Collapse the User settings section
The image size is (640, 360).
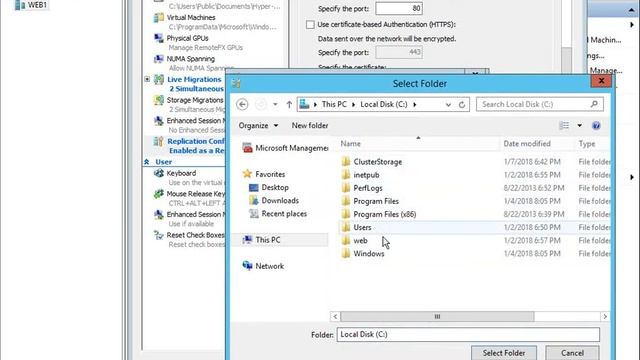tap(147, 162)
